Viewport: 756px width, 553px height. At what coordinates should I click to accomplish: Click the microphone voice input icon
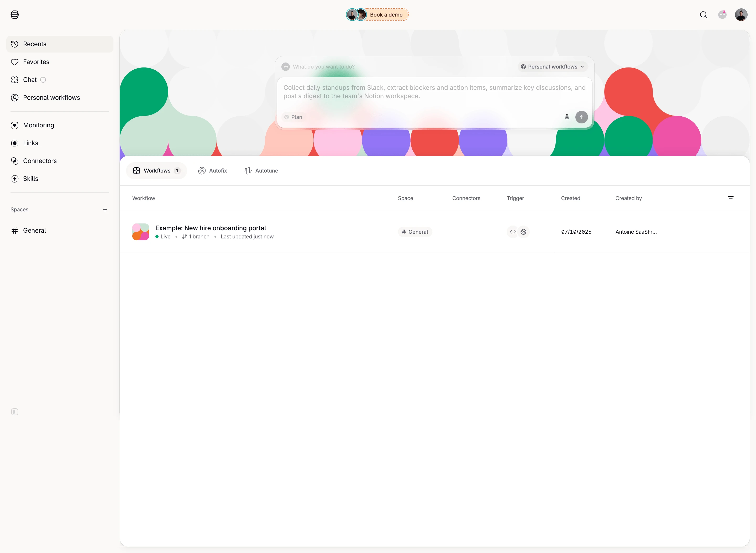coord(566,117)
